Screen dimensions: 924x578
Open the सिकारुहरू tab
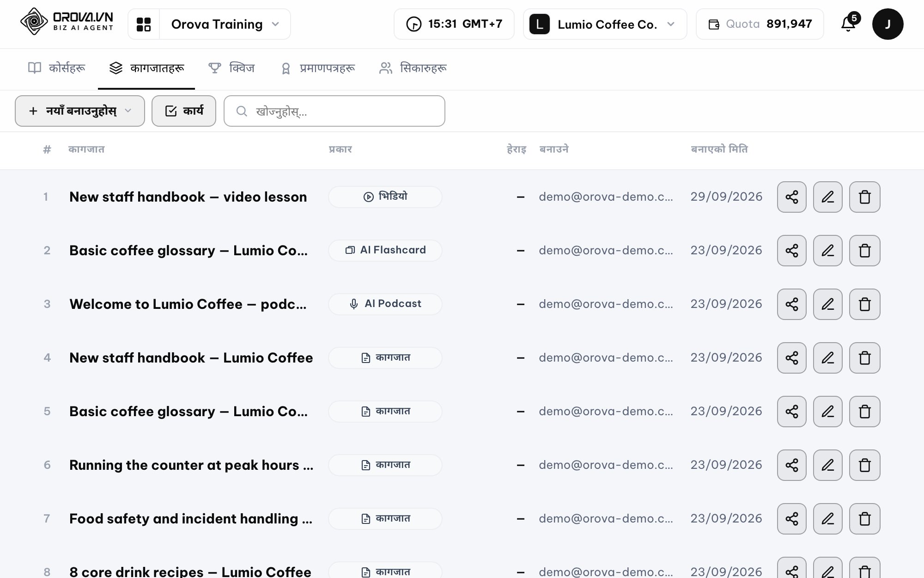(413, 68)
